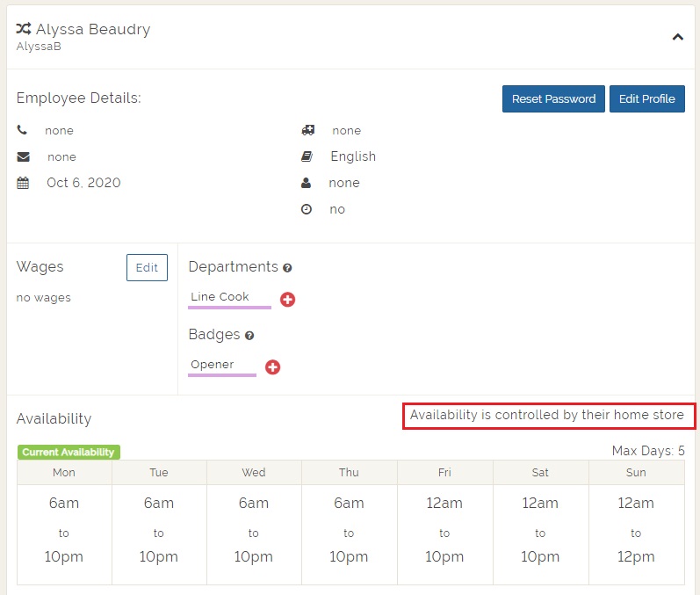Click the person icon in Employee Details
Viewport: 700px width, 595px height.
(307, 183)
